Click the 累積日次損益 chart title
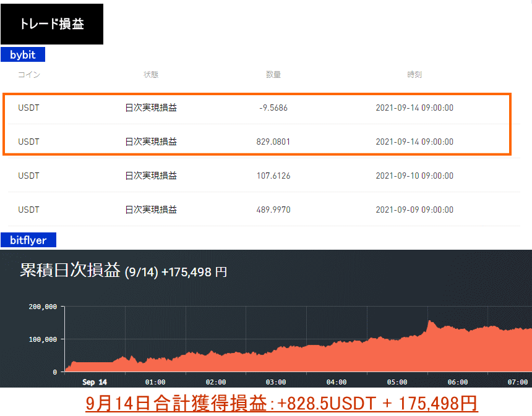This screenshot has width=532, height=416. click(70, 271)
